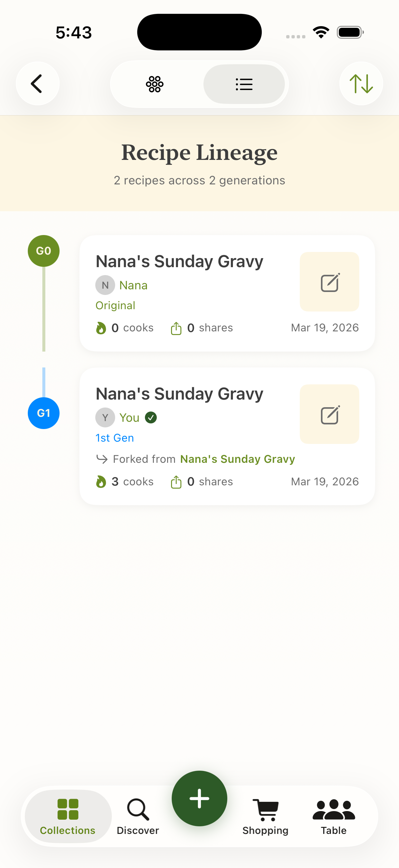399x868 pixels.
Task: Open the You author profile link
Action: tap(129, 418)
